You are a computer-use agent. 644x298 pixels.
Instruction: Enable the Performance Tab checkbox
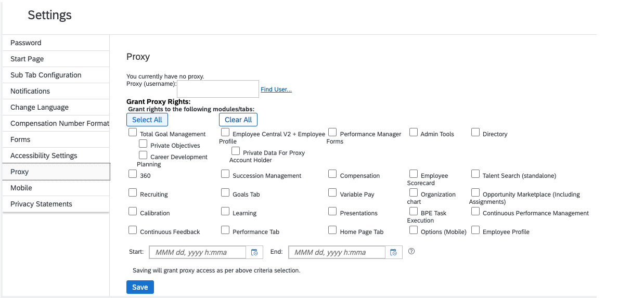click(x=225, y=230)
